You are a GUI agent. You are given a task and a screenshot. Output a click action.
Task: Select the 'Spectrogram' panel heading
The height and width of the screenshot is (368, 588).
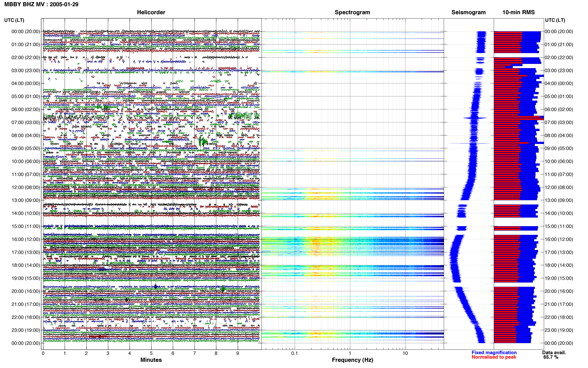click(x=352, y=12)
